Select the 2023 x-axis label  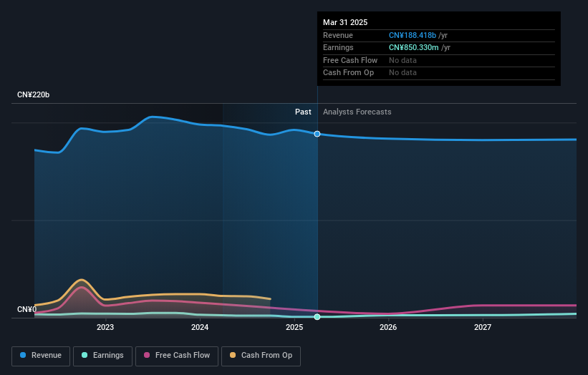click(105, 327)
